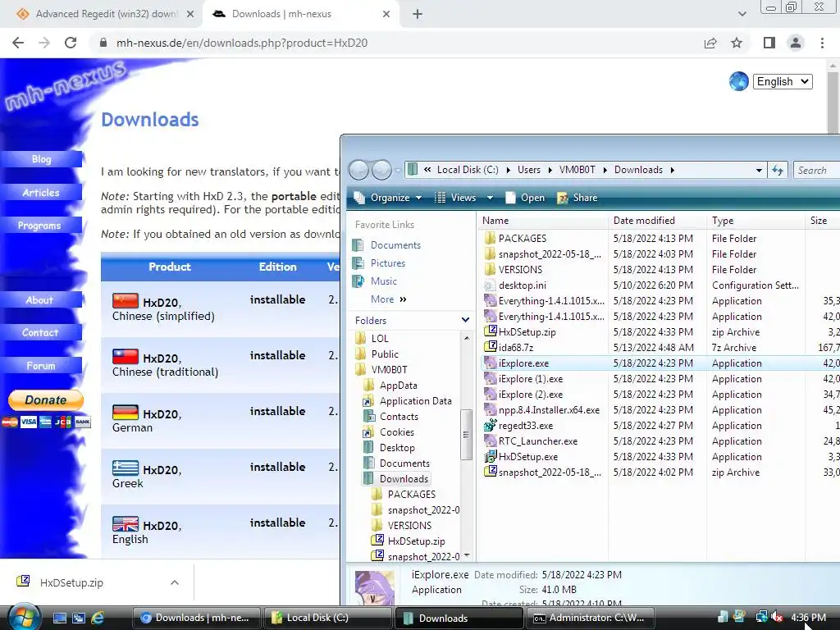This screenshot has width=840, height=630.
Task: Select VERSIONS folder in tree
Action: (x=409, y=526)
